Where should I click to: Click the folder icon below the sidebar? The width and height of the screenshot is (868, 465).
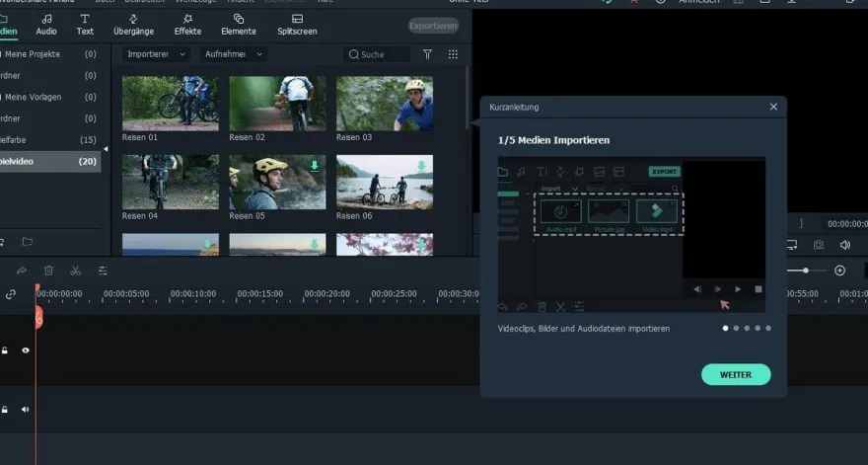28,242
